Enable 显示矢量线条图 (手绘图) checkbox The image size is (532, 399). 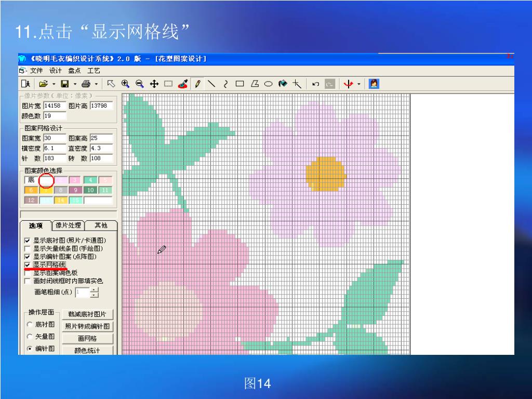28,249
